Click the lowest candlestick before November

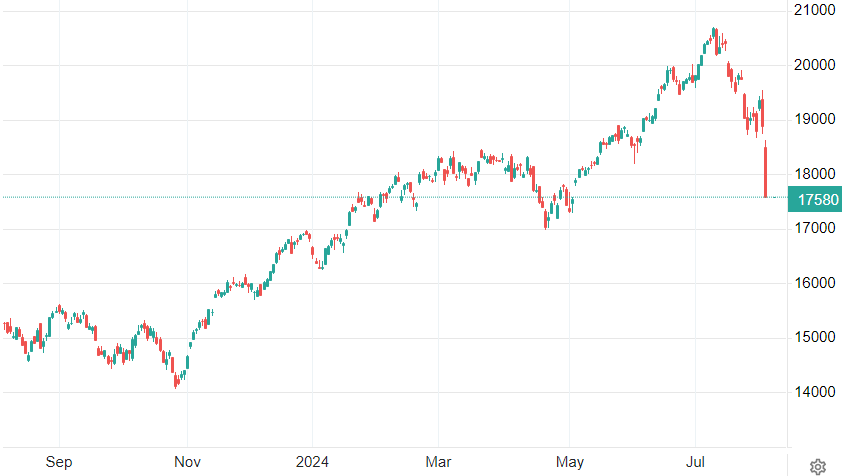[176, 380]
